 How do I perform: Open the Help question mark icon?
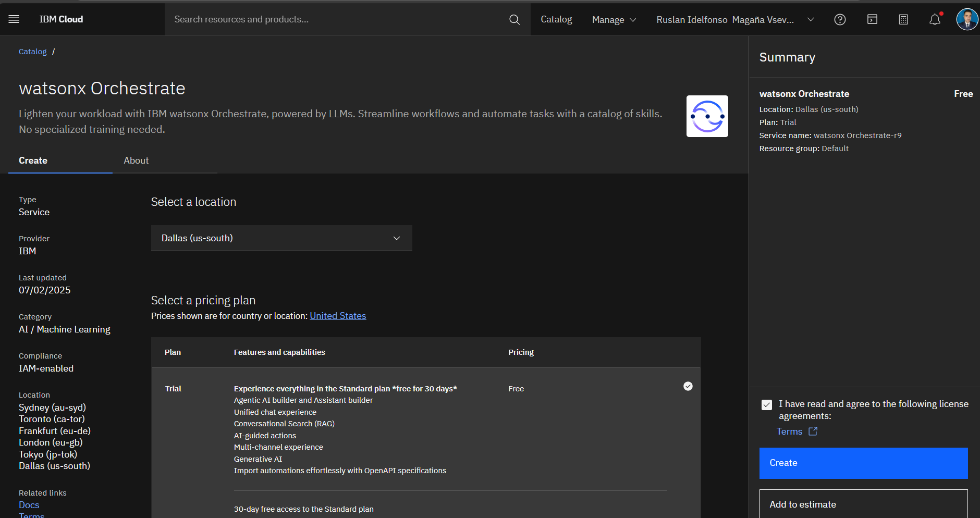tap(840, 19)
